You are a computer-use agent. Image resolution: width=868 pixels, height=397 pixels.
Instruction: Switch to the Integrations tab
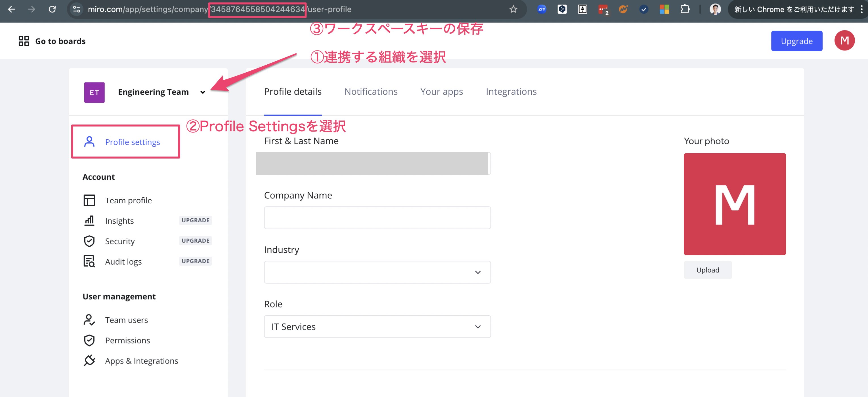point(511,92)
